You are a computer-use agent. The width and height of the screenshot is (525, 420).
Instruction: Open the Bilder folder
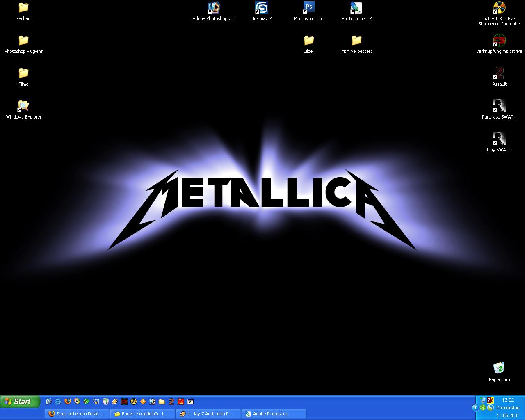point(309,44)
